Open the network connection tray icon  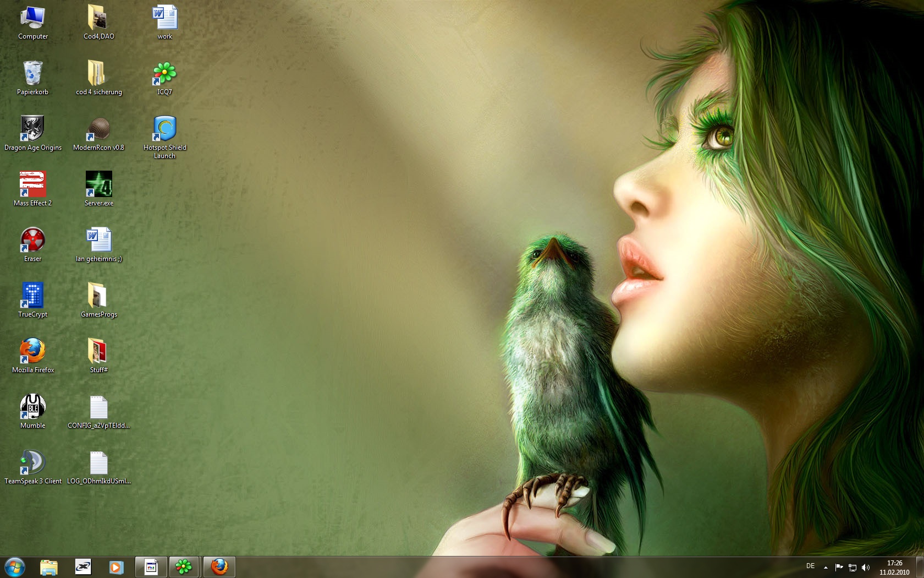click(x=853, y=568)
